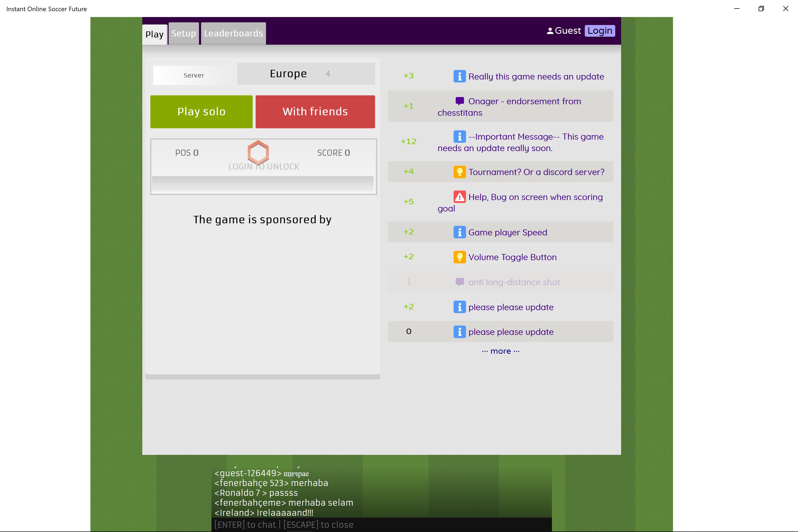Click lightbulb icon beside Volume Toggle Button

pos(459,257)
